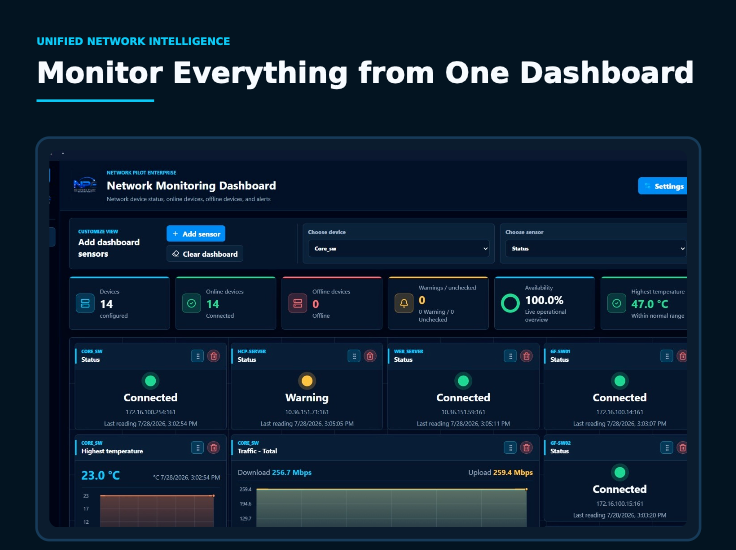Click Upload 259.4 Mbps value
The image size is (736, 550).
513,473
